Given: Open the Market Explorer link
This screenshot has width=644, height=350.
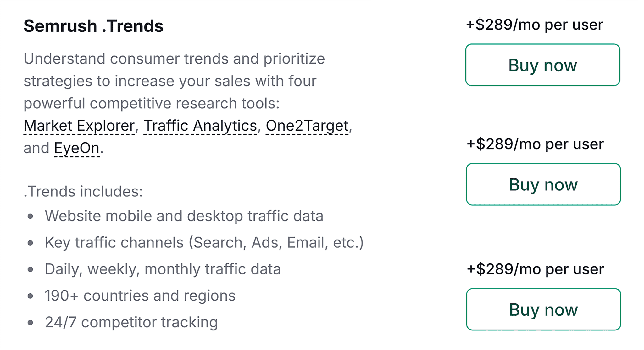Looking at the screenshot, I should point(79,126).
